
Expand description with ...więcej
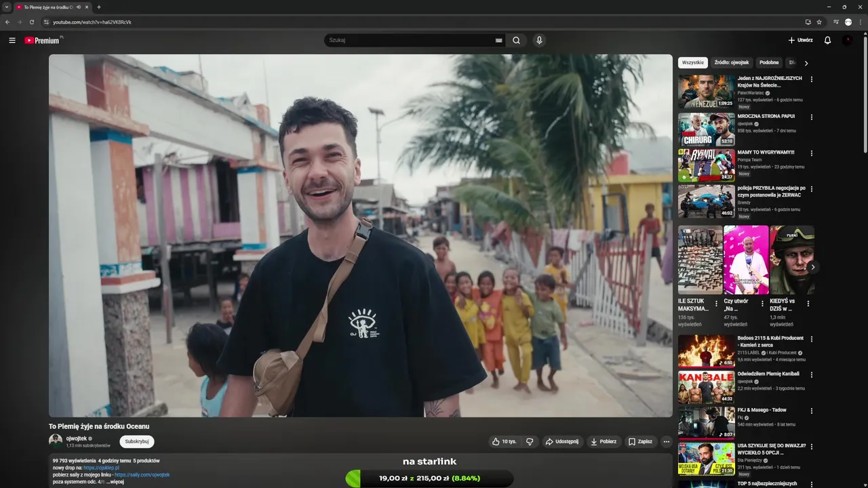[115, 481]
